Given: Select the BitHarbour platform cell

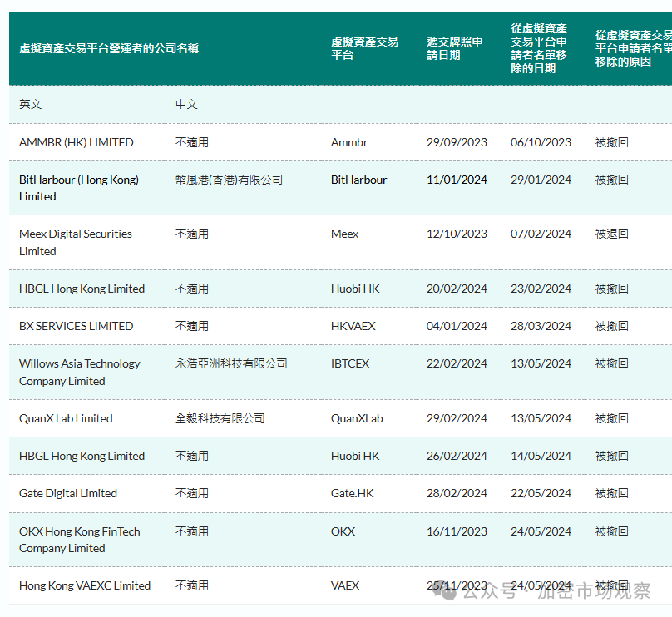Looking at the screenshot, I should [x=358, y=180].
